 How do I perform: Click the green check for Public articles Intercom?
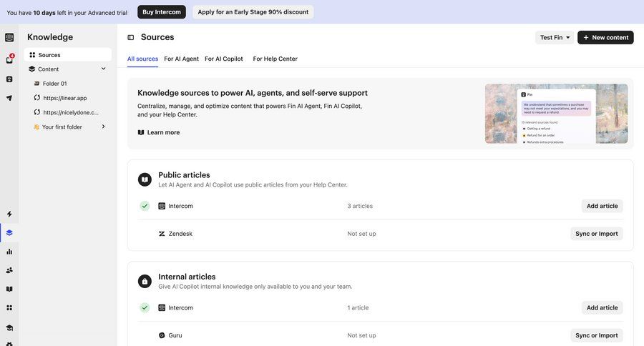145,206
